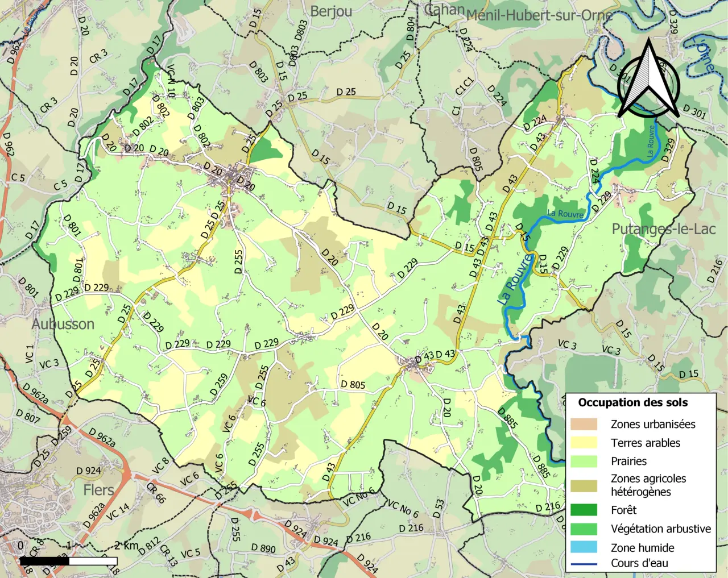Click the Ménil-Hubert-sur-Orne label

tap(539, 15)
